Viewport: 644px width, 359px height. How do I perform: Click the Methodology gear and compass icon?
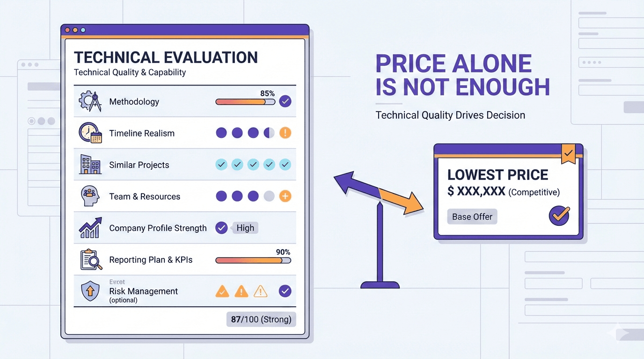(90, 101)
